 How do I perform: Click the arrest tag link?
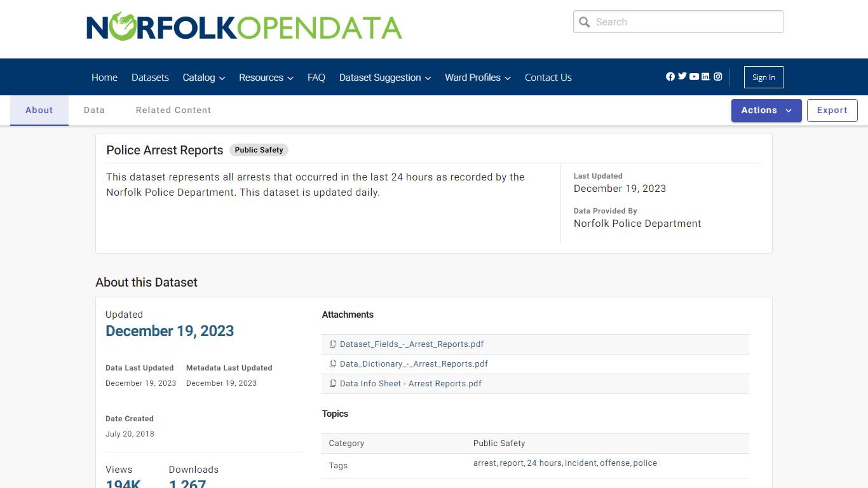click(484, 463)
